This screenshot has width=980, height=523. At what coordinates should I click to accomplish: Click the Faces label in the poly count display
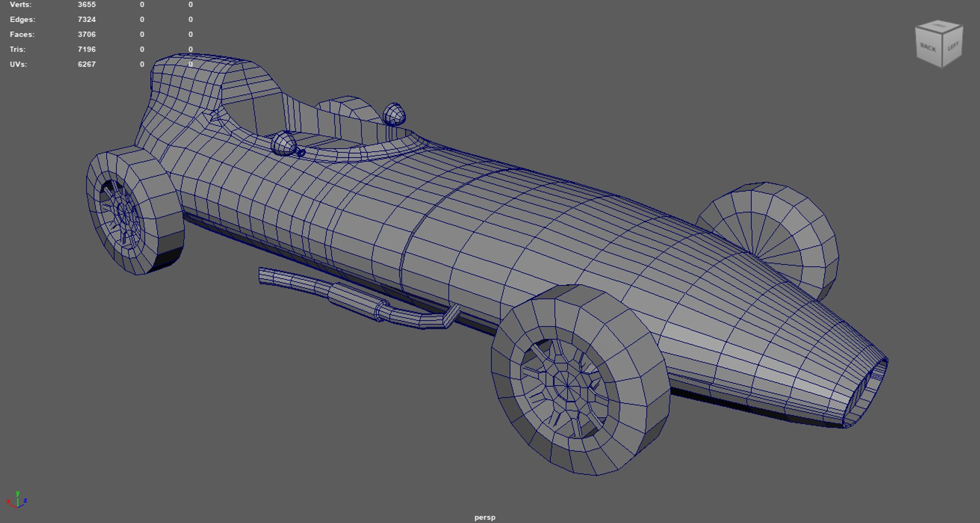[x=22, y=34]
